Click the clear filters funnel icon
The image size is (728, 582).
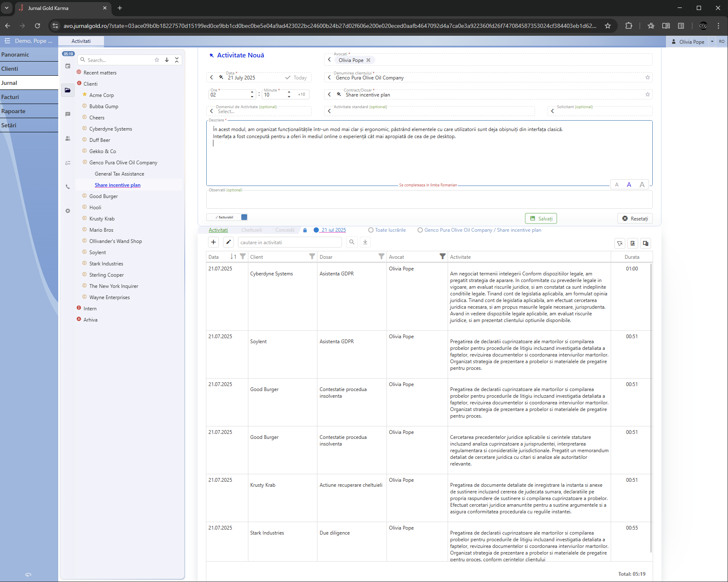tap(620, 243)
